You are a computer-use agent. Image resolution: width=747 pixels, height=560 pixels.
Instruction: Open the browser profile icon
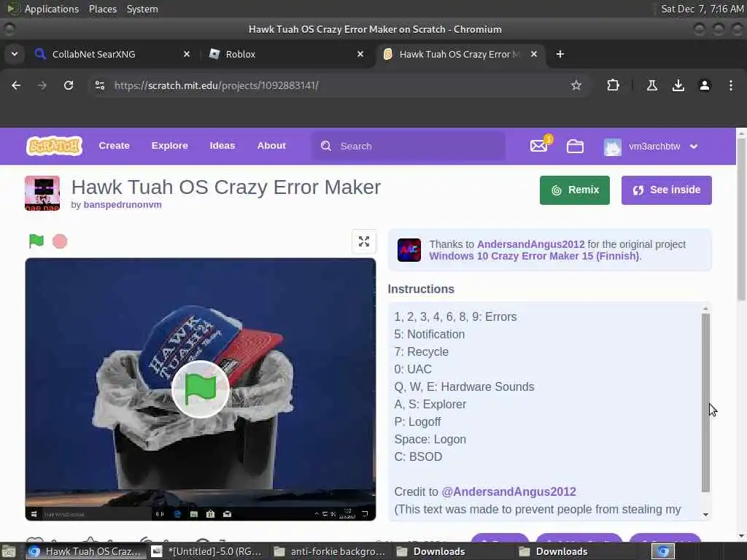click(705, 85)
